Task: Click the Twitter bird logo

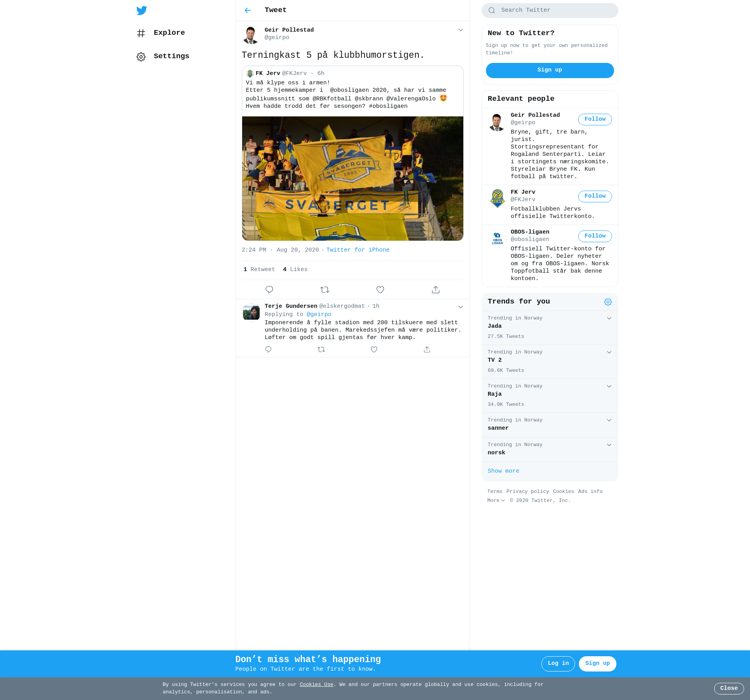Action: click(x=141, y=11)
